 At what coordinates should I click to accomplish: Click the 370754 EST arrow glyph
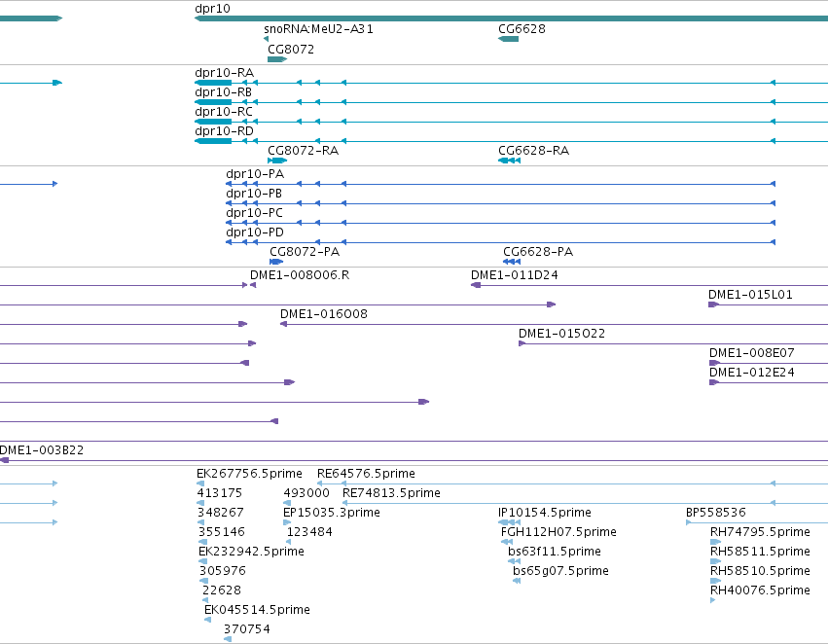click(228, 639)
